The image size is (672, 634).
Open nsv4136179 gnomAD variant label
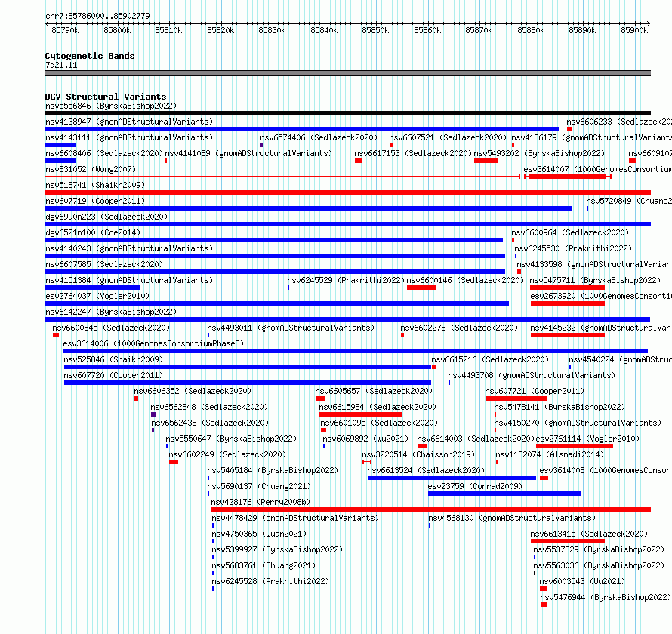[591, 137]
